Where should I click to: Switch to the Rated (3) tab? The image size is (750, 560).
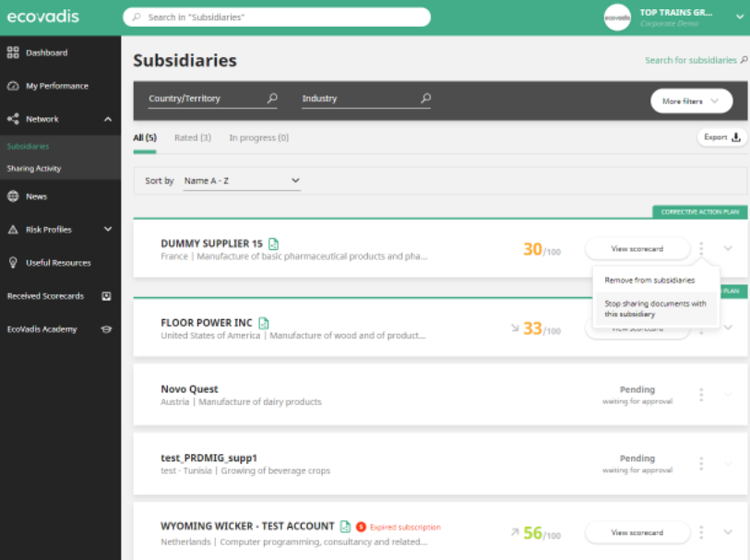click(193, 137)
